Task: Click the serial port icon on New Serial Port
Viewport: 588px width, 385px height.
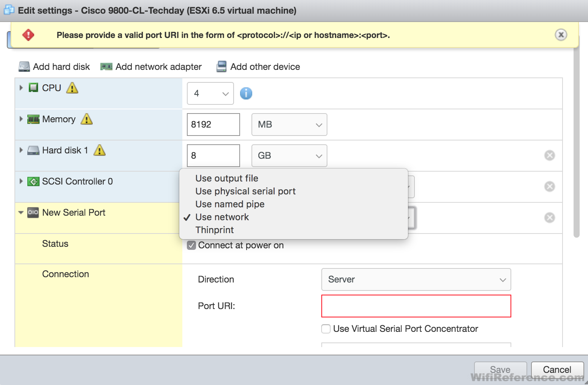Action: 32,213
